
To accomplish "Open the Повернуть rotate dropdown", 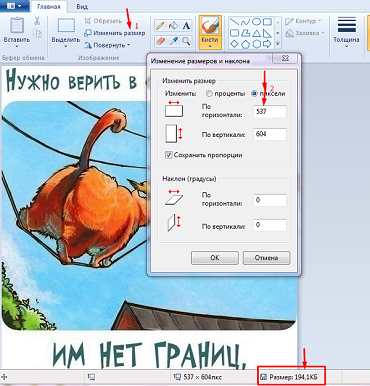I will coord(107,45).
